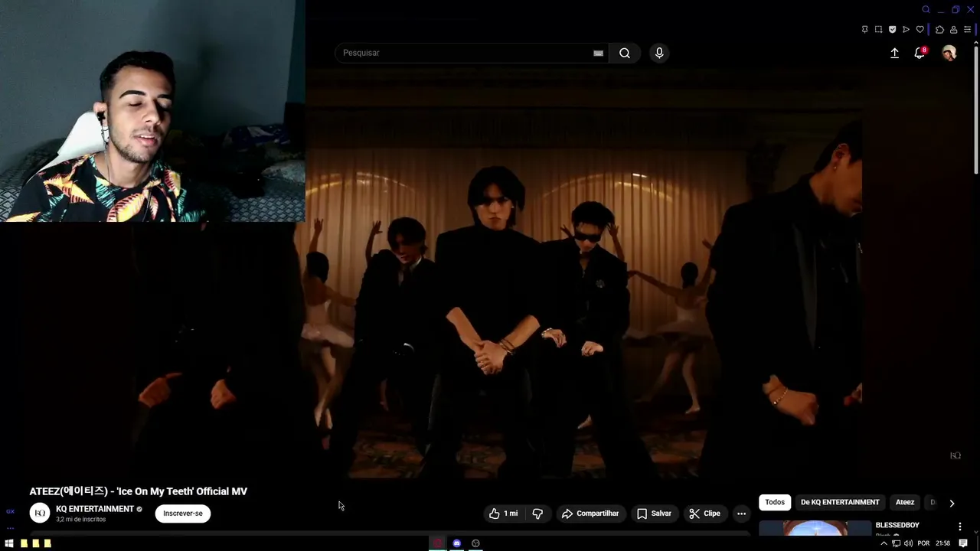Click the browser tab search magnifier icon
The height and width of the screenshot is (551, 980).
pos(926,9)
